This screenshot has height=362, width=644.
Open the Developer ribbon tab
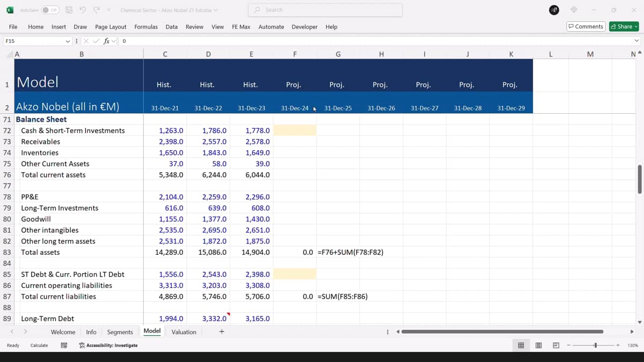[x=304, y=27]
